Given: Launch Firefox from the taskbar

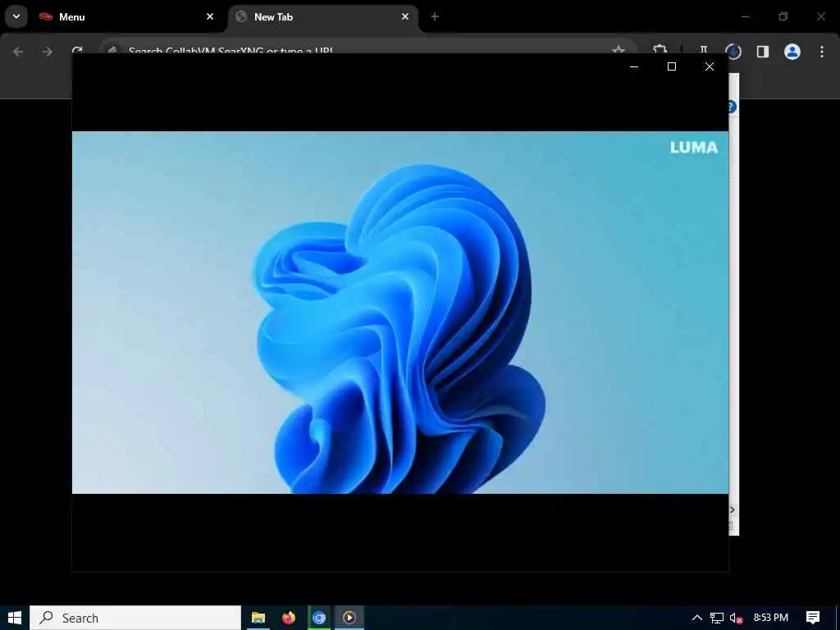Looking at the screenshot, I should pos(289,618).
